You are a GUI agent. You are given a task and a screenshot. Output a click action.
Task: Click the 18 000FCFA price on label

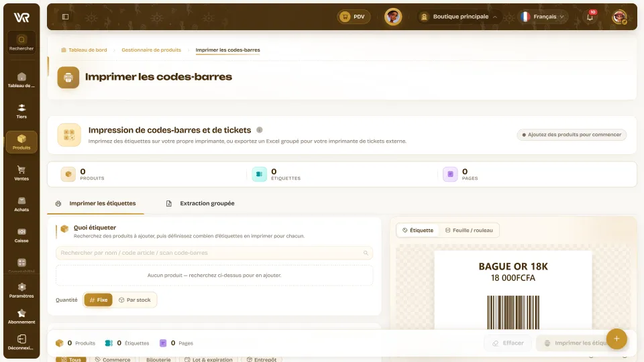point(513,278)
